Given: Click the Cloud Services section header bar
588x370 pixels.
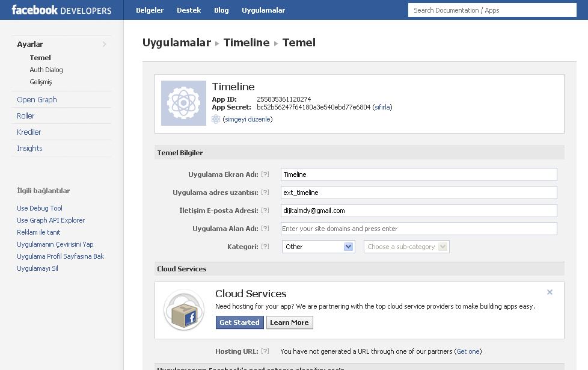Looking at the screenshot, I should 360,269.
